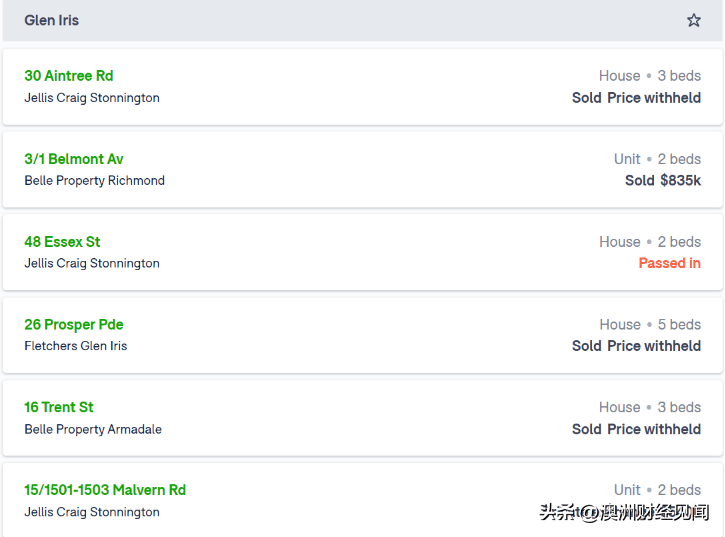This screenshot has height=537, width=725.
Task: Open the 48 Essex St listing
Action: click(62, 241)
